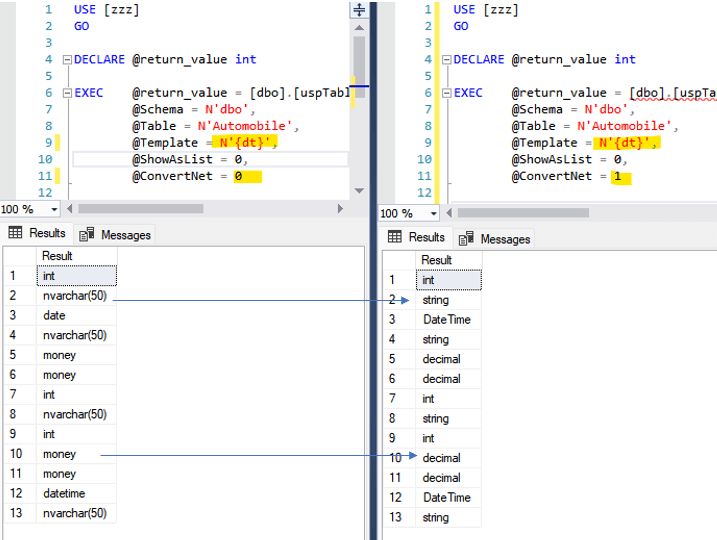This screenshot has width=717, height=540.
Task: Click 'GO' keyword in right editor
Action: pyautogui.click(x=461, y=26)
